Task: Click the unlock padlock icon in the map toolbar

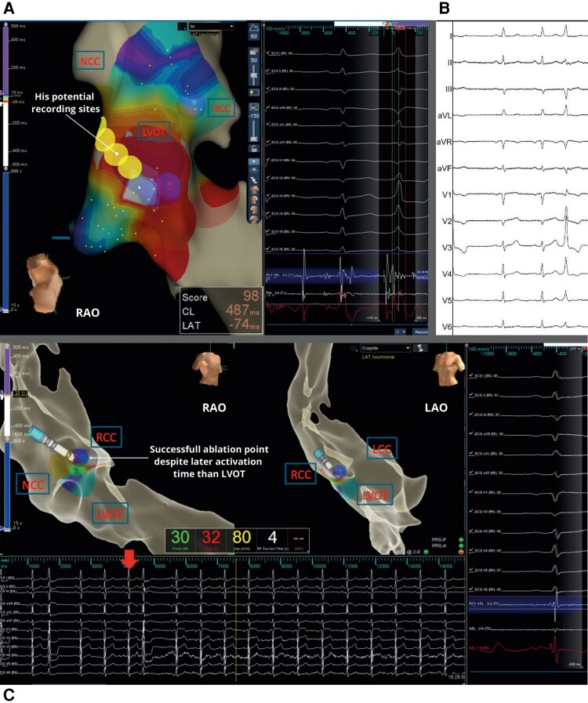Action: click(254, 148)
